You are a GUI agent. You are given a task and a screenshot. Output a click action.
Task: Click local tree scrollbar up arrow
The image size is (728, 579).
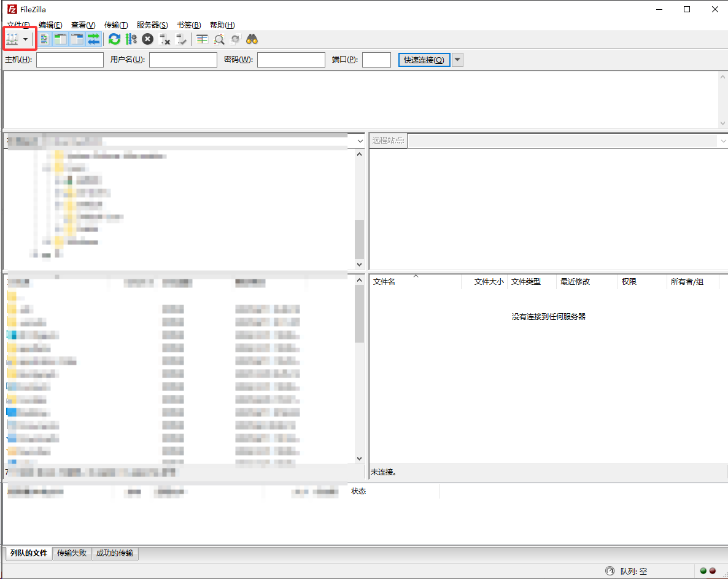(359, 154)
